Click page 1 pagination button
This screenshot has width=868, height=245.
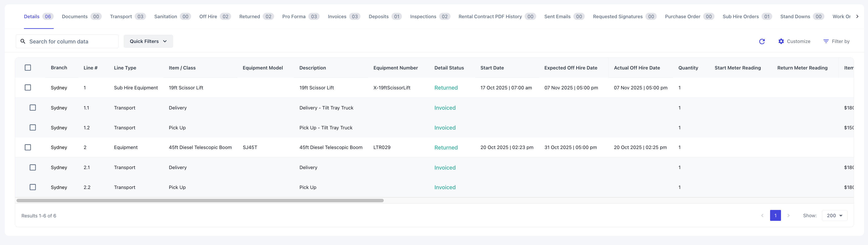775,215
